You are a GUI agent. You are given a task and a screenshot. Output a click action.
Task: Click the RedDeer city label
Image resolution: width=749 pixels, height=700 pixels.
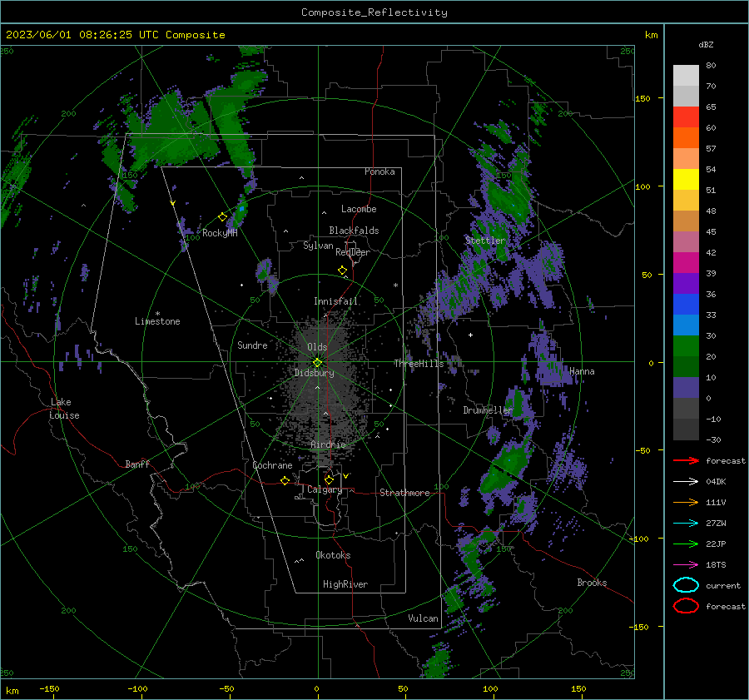353,252
